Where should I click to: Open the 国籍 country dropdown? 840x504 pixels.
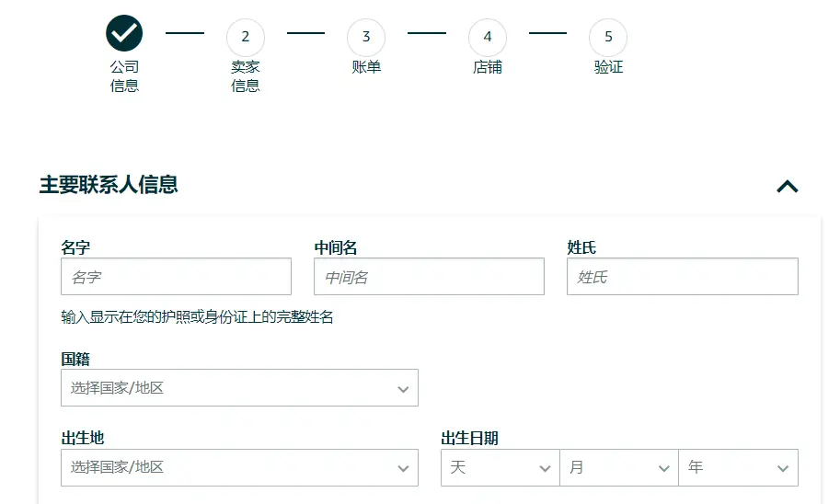click(x=239, y=388)
